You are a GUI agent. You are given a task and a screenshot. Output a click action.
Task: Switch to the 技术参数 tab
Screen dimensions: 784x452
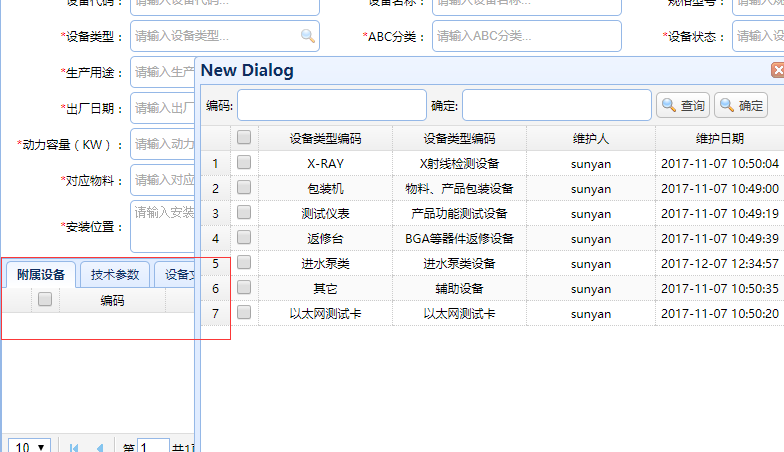(x=115, y=274)
